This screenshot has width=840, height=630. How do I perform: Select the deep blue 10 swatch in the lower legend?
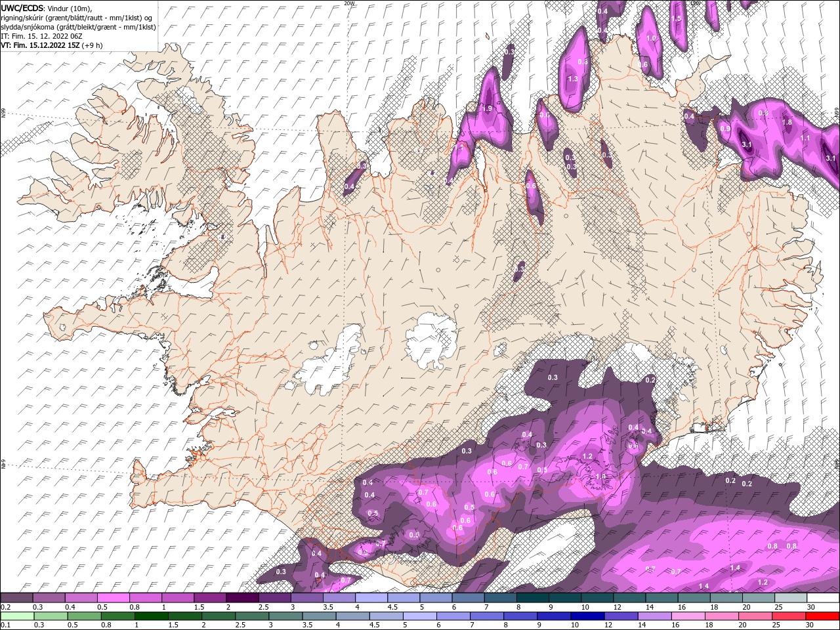click(587, 616)
